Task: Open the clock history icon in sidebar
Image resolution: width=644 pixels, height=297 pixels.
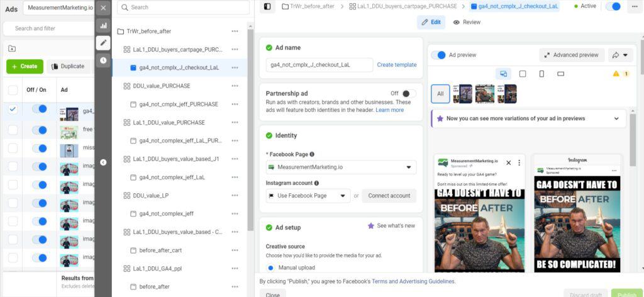Action: 103,60
